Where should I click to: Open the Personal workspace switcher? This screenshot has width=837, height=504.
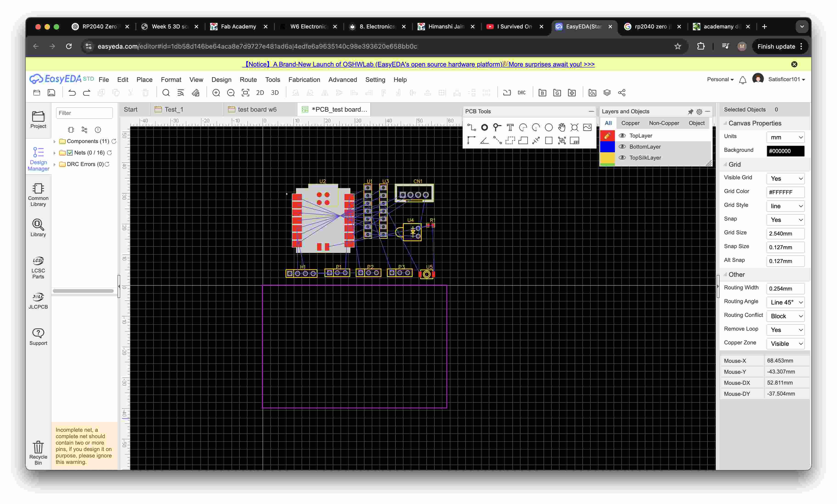(720, 79)
